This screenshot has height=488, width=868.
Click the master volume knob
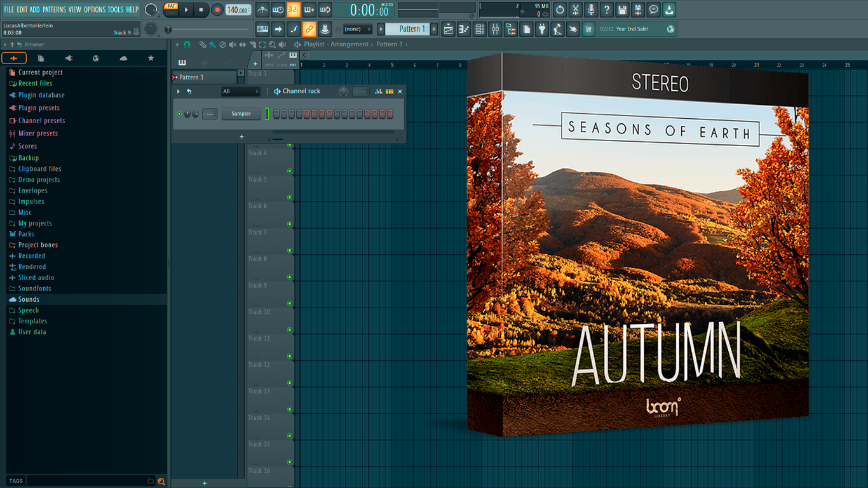(151, 10)
